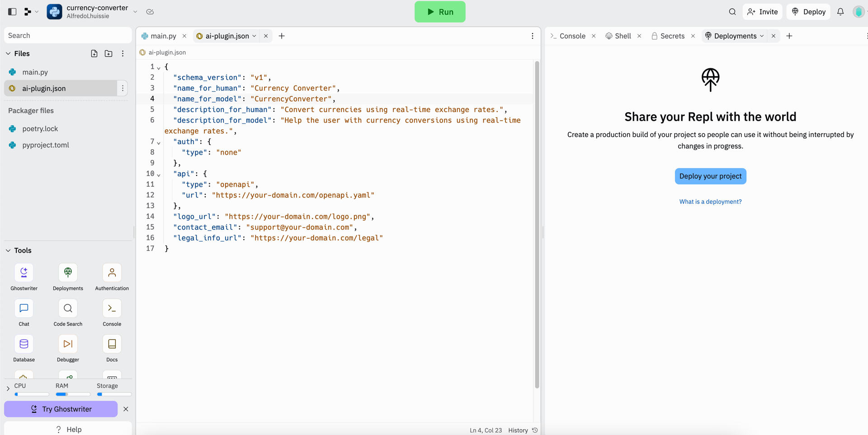Switch to the Secrets tab

click(668, 36)
